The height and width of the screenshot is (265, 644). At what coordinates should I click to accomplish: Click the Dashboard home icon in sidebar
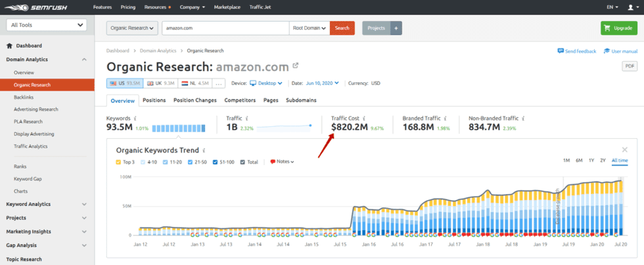point(9,45)
